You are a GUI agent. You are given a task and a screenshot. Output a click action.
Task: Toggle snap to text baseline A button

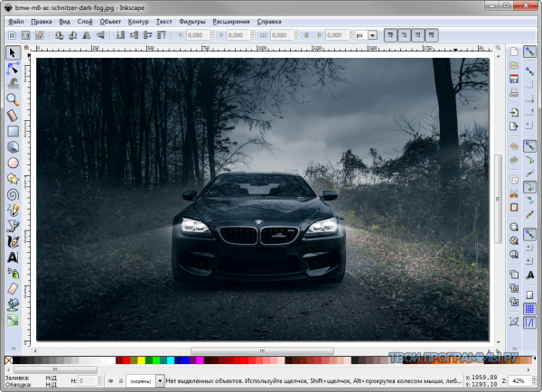pos(529,275)
